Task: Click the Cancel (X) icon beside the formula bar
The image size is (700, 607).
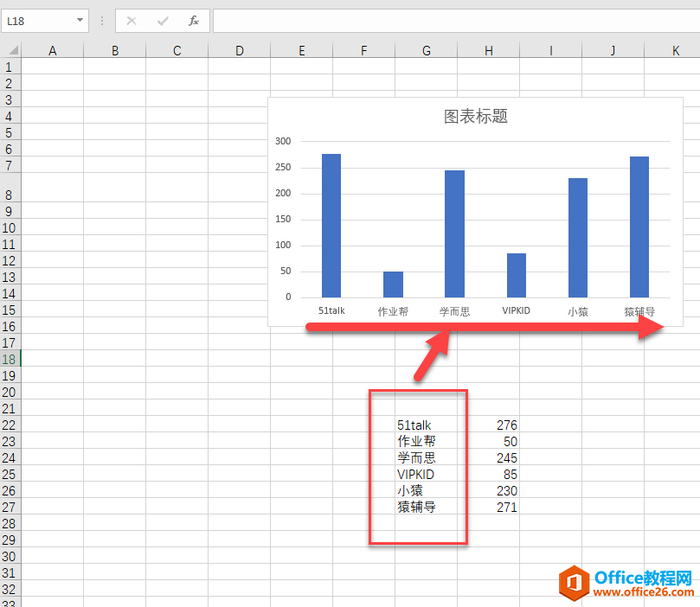Action: click(131, 21)
